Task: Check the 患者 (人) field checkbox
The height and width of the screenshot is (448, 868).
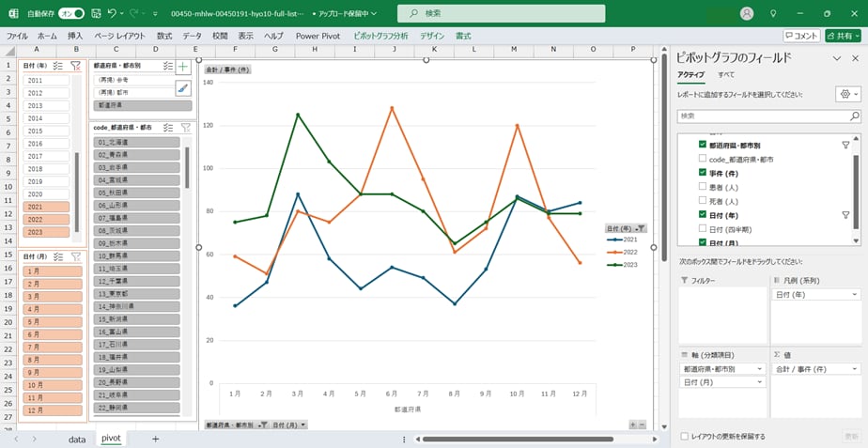Action: coord(703,187)
